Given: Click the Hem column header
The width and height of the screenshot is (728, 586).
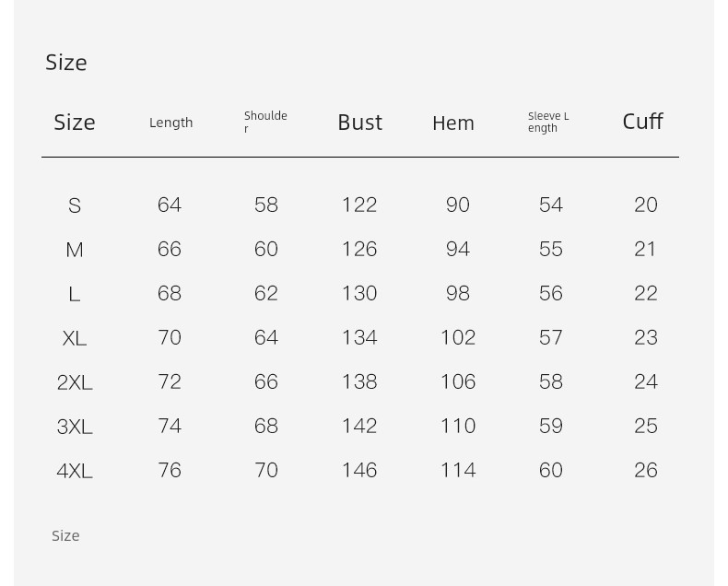Looking at the screenshot, I should coord(453,123).
